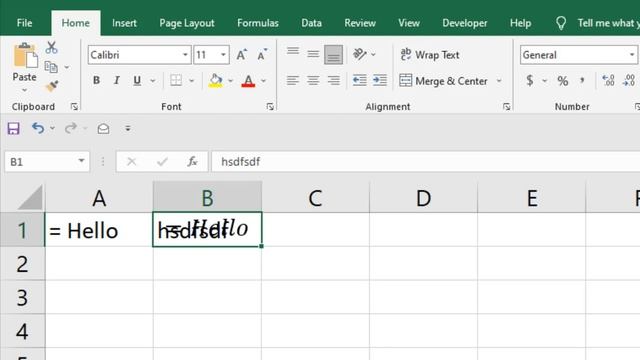Save the workbook with the floppy icon
This screenshot has height=360, width=640.
[x=13, y=129]
